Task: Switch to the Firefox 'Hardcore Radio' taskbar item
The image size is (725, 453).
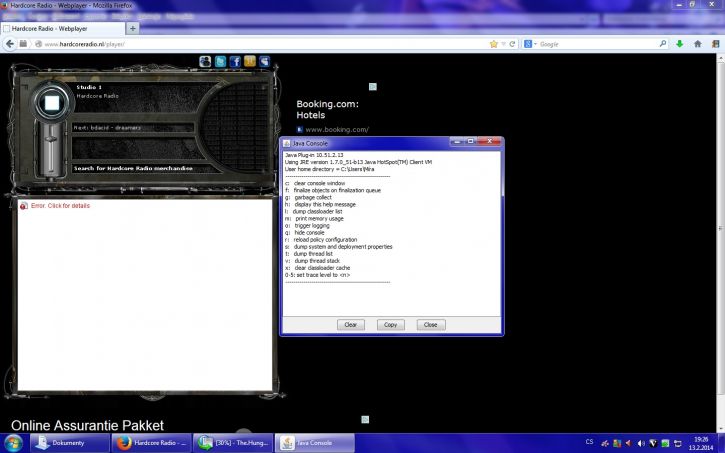Action: pyautogui.click(x=151, y=443)
